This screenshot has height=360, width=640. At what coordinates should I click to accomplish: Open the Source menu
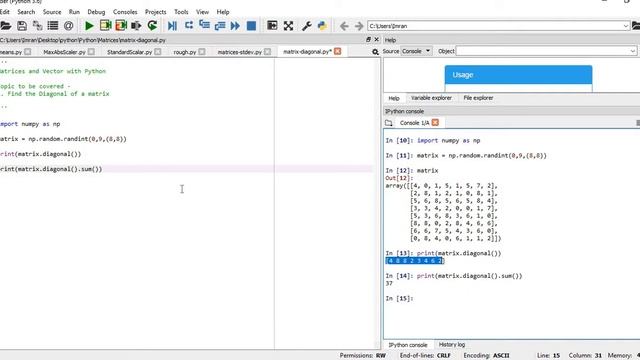(x=52, y=12)
